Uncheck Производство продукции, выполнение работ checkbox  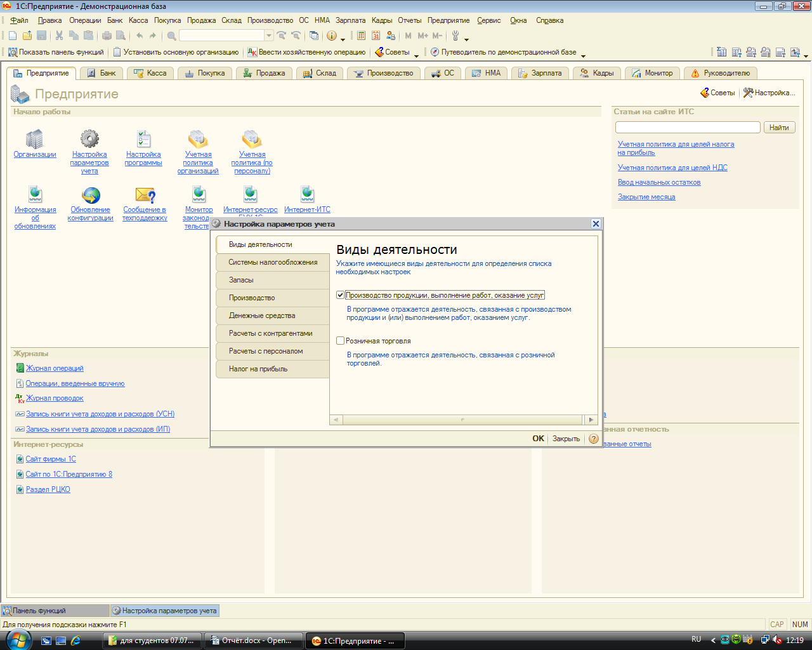pyautogui.click(x=340, y=295)
